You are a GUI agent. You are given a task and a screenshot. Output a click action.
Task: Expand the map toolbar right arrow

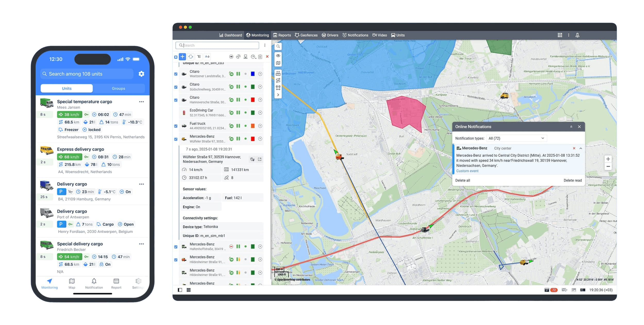[278, 95]
